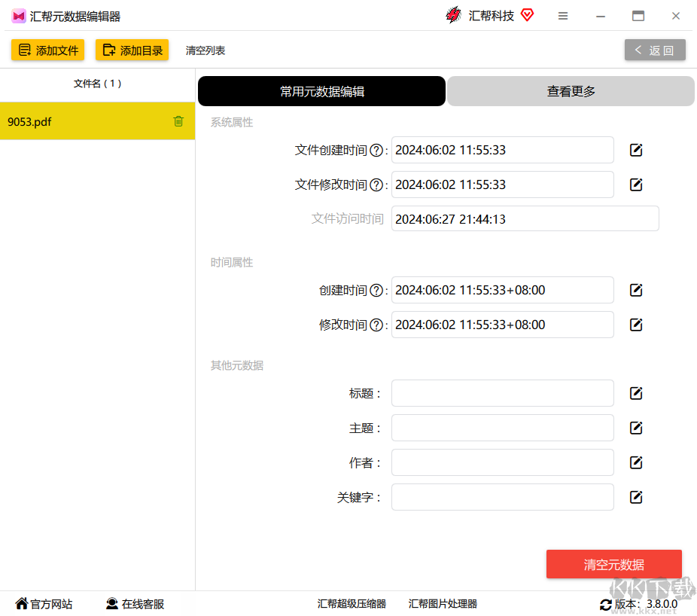Edit the 关键字 field via pencil icon
The image size is (697, 616).
click(x=636, y=497)
